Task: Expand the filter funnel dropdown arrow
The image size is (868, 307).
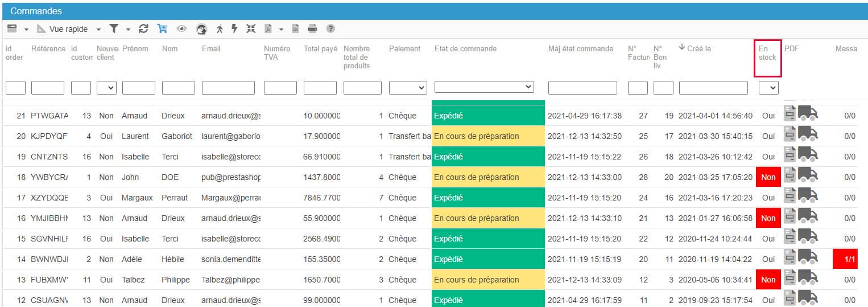Action: (128, 29)
